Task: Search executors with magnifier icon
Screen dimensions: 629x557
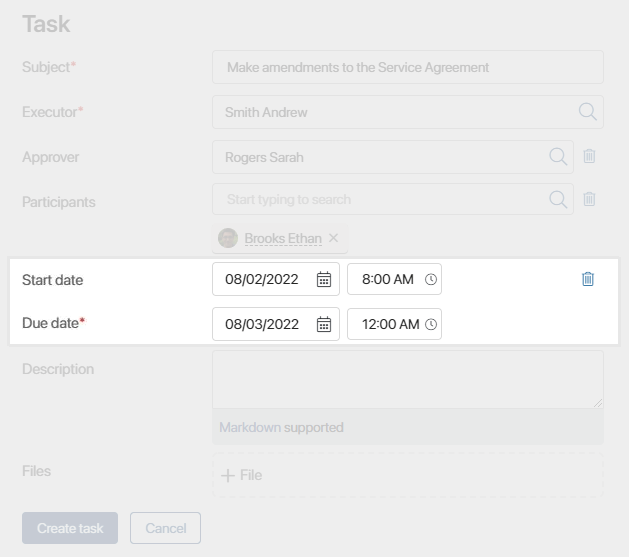Action: (x=588, y=111)
